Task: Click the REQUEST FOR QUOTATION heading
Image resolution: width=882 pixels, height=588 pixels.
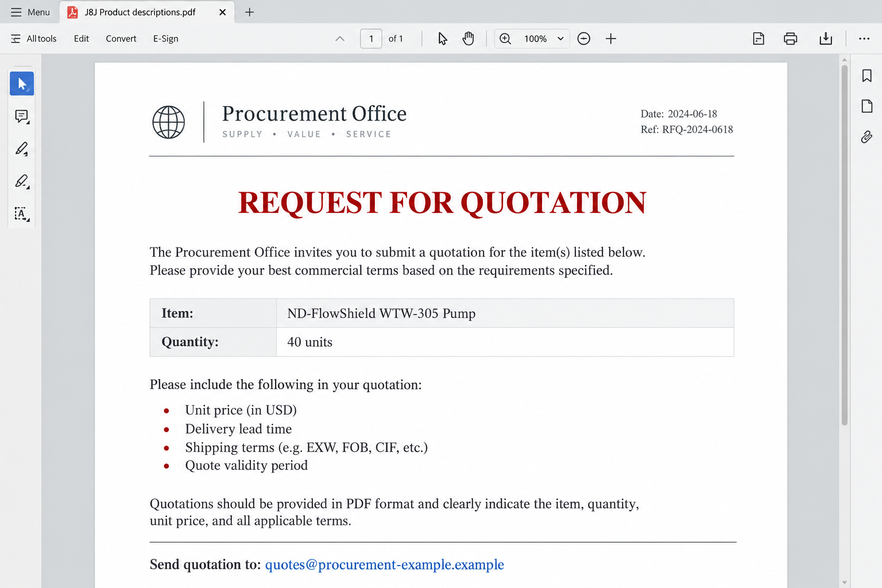Action: [442, 203]
